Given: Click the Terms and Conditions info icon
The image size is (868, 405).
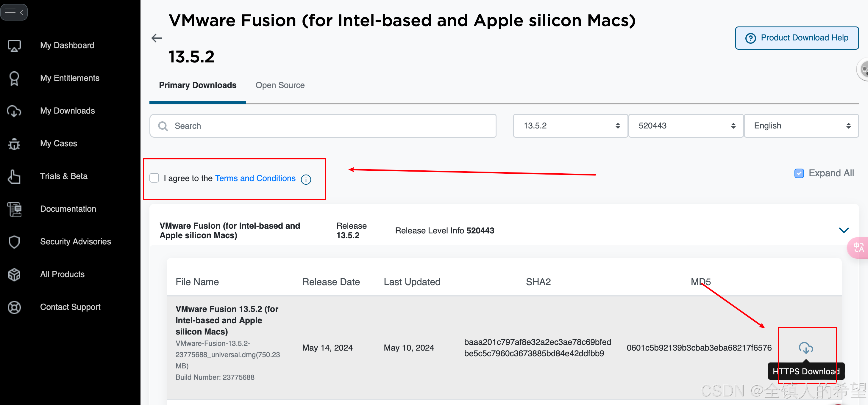Looking at the screenshot, I should (x=306, y=179).
